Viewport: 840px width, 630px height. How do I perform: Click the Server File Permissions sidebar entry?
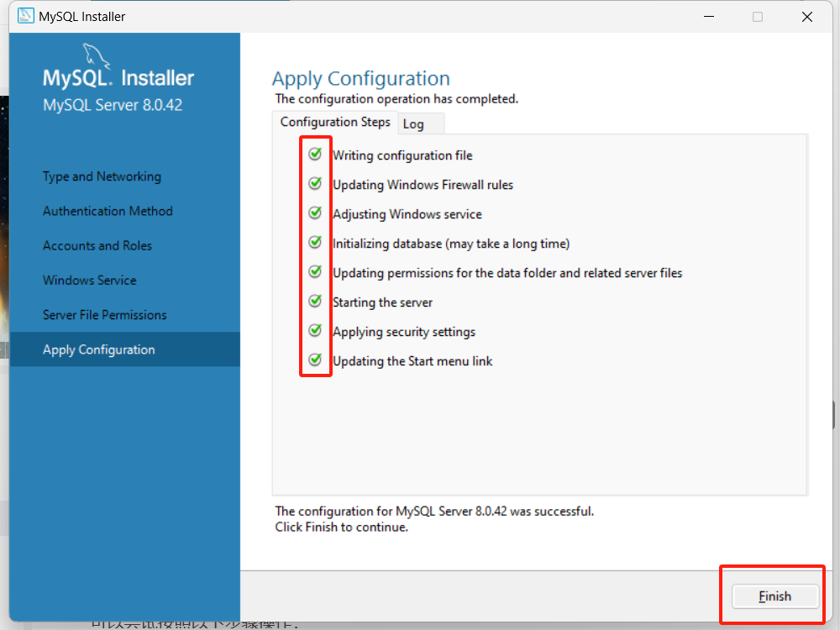104,314
